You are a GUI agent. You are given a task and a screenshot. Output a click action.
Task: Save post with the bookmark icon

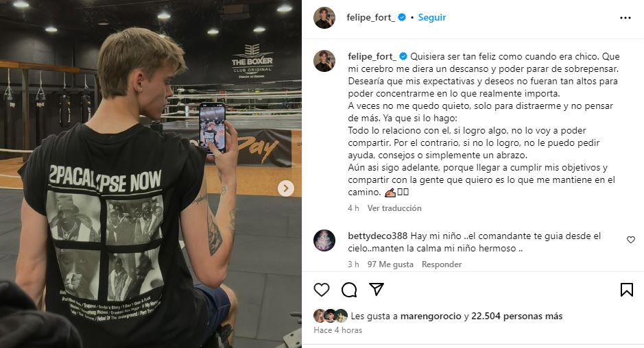click(627, 290)
